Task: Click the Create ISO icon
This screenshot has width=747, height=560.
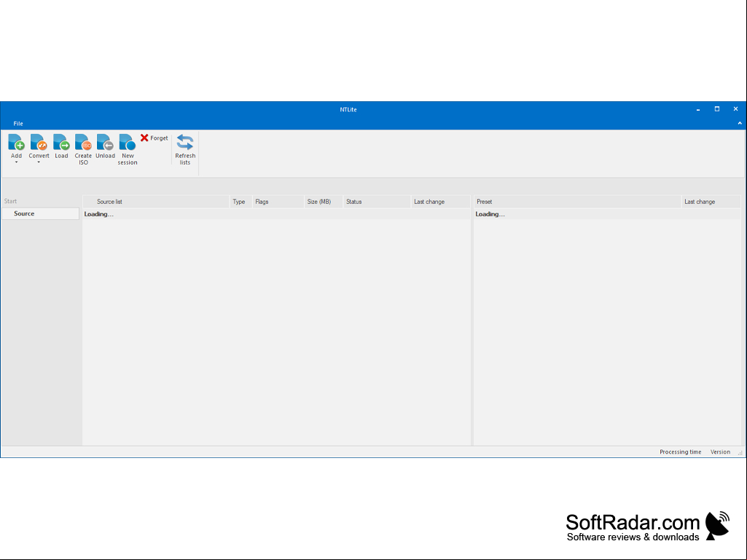Action: 83,142
